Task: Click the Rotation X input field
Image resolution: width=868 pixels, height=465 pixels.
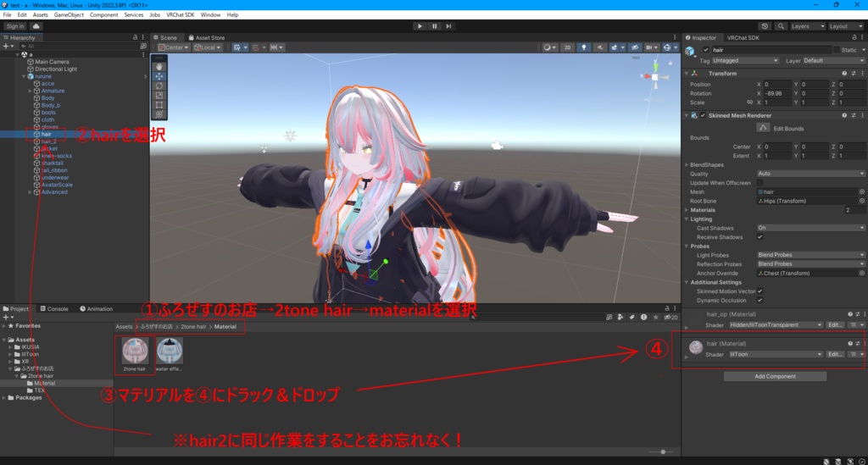Action: 778,93
